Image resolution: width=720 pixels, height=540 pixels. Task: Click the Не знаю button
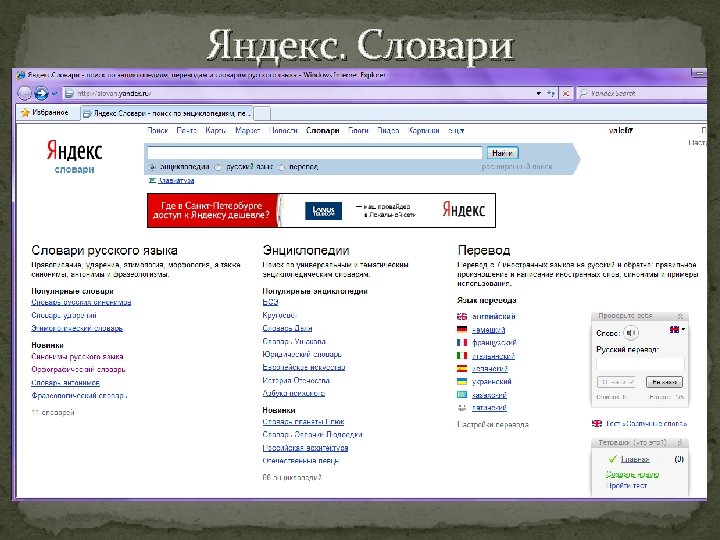pyautogui.click(x=664, y=382)
